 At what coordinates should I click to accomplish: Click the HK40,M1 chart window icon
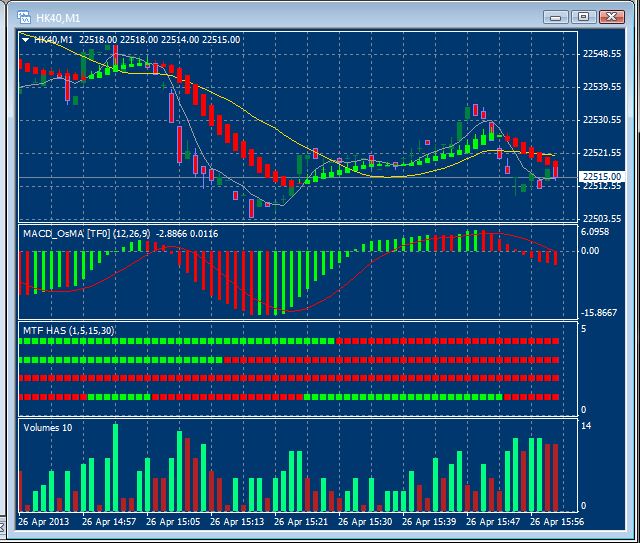(x=24, y=17)
